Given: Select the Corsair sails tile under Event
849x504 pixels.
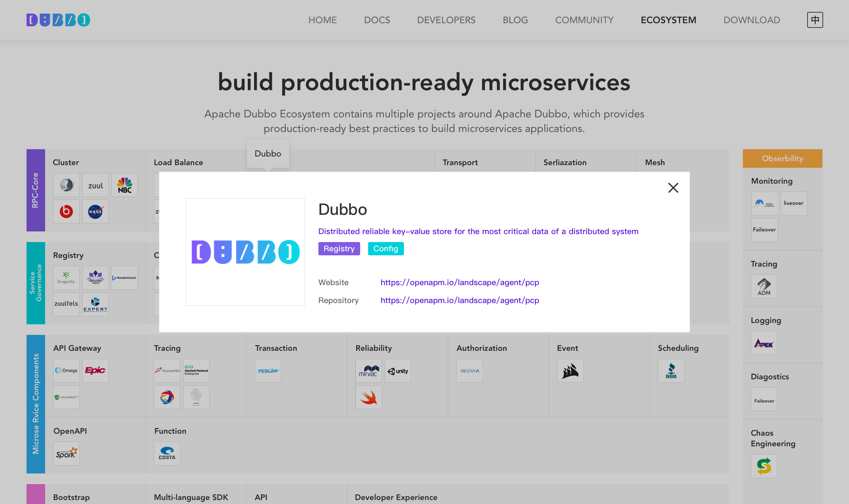Looking at the screenshot, I should 570,370.
